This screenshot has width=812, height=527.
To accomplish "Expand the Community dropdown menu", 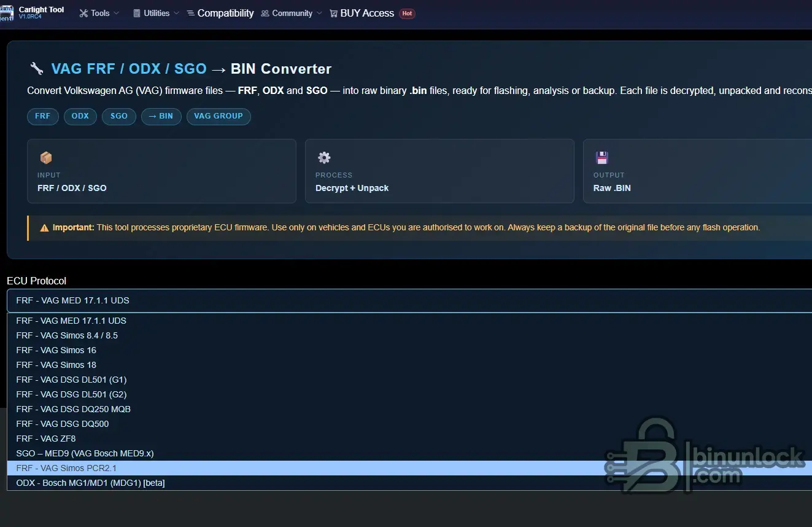I will click(x=292, y=13).
